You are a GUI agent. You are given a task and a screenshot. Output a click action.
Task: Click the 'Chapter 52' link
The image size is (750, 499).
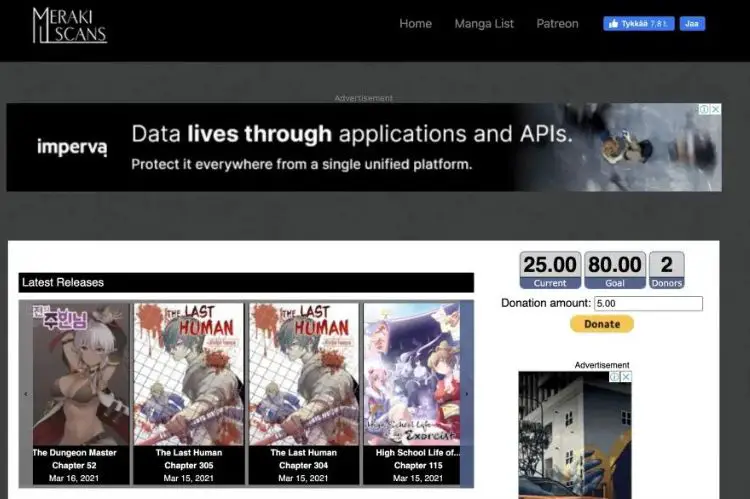(x=74, y=465)
